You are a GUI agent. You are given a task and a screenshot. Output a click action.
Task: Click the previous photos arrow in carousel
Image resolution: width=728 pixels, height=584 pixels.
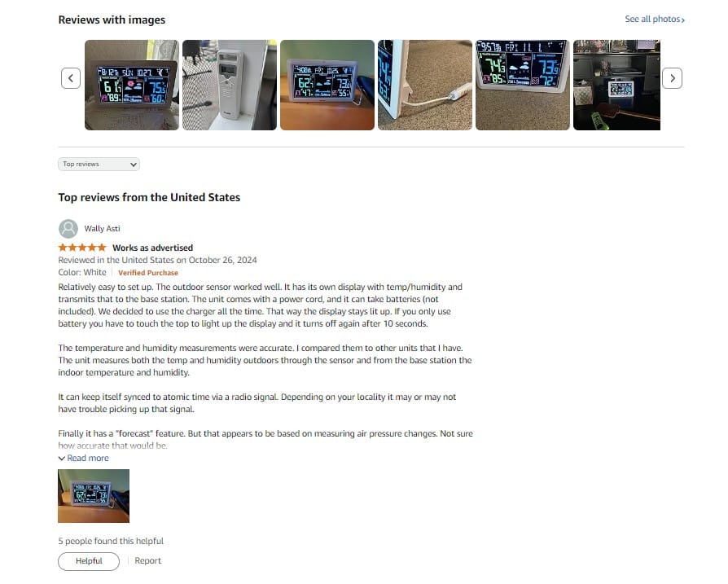pos(71,78)
